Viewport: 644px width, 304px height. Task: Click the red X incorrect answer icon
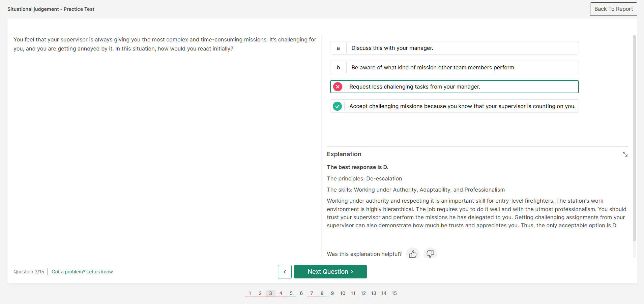(338, 87)
